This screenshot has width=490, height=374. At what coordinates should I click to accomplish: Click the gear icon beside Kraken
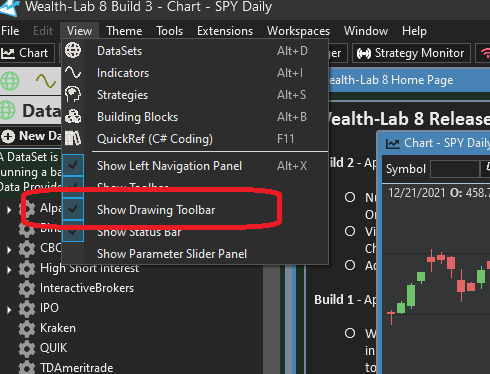click(27, 328)
